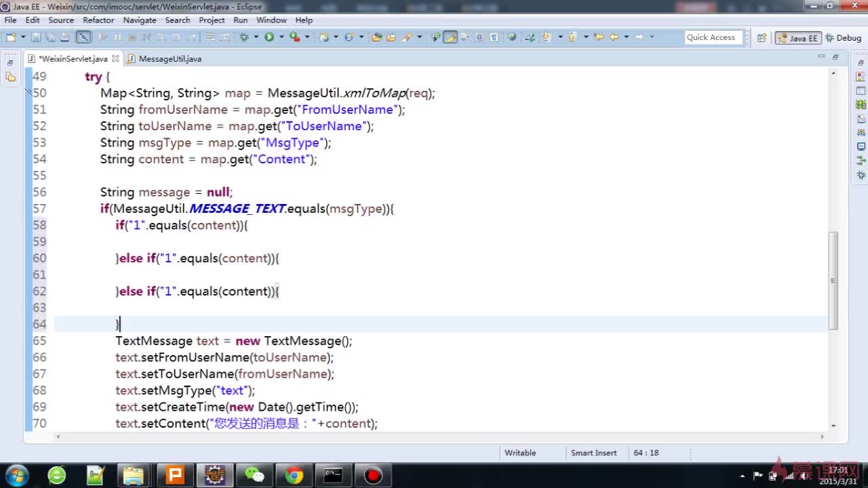Open the Debug dropdown arrow
This screenshot has width=868, height=488.
point(256,37)
